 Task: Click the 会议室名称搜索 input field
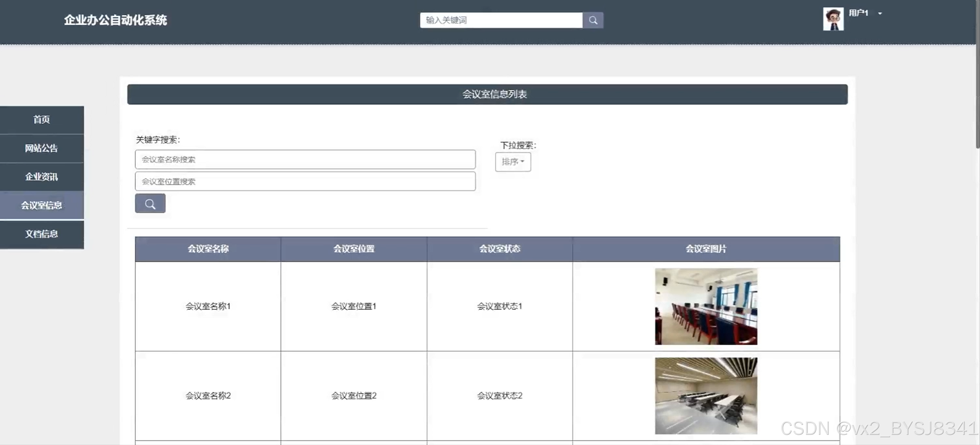pyautogui.click(x=305, y=159)
